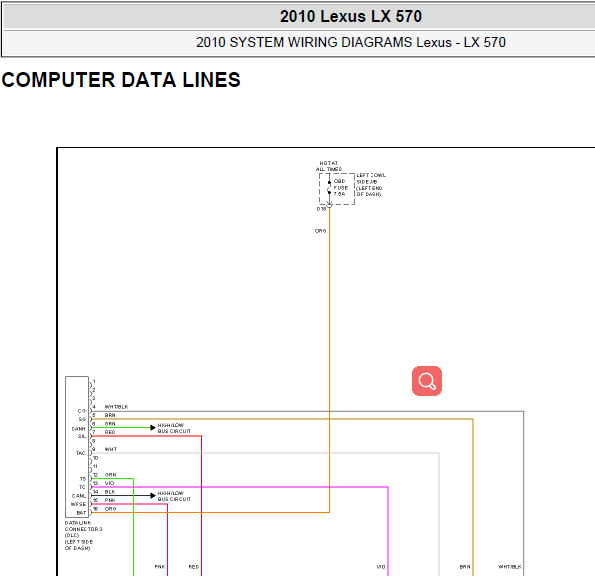
Task: Click the fuse connector pin label under the OBD fuse box
Action: click(x=321, y=209)
